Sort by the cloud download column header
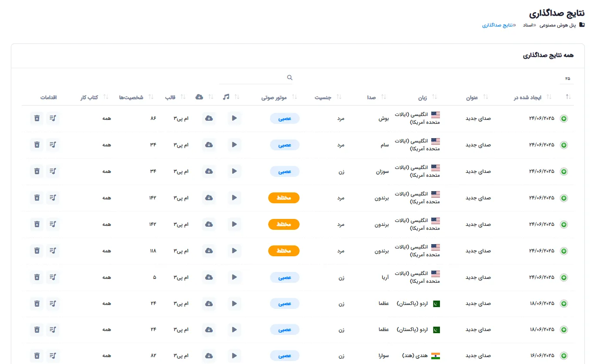593x364 pixels. coord(204,97)
